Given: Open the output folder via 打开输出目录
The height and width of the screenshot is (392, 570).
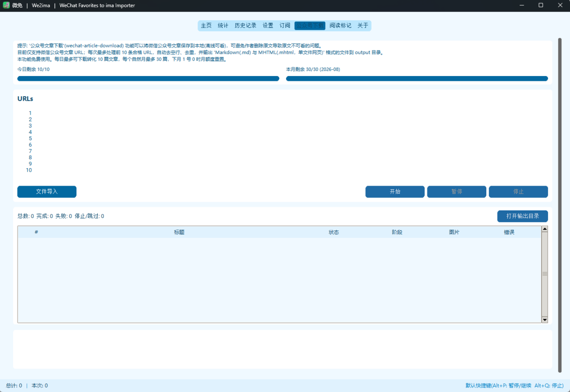Looking at the screenshot, I should click(522, 216).
